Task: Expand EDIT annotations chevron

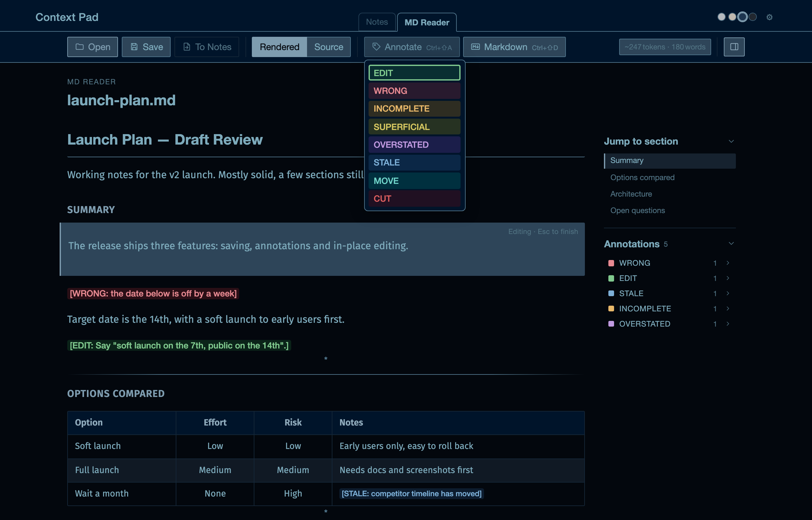Action: pos(728,278)
